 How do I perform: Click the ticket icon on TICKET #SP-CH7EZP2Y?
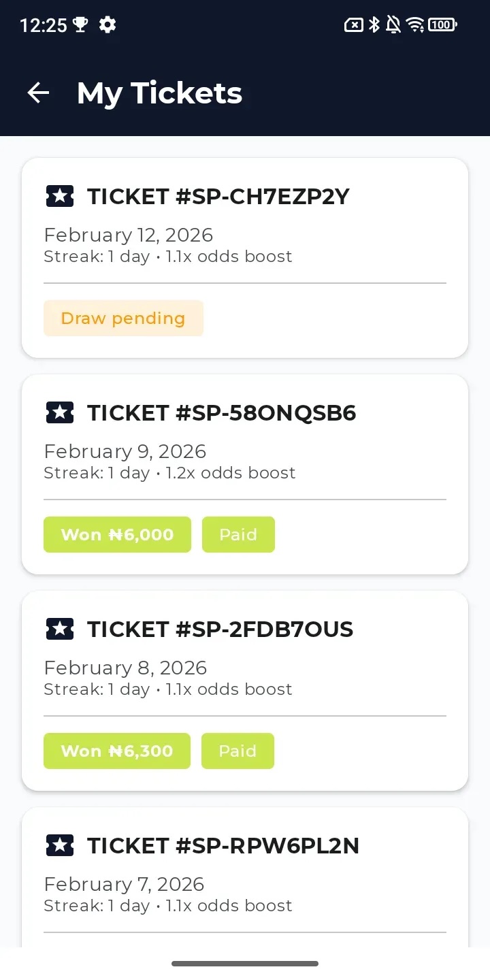tap(59, 196)
